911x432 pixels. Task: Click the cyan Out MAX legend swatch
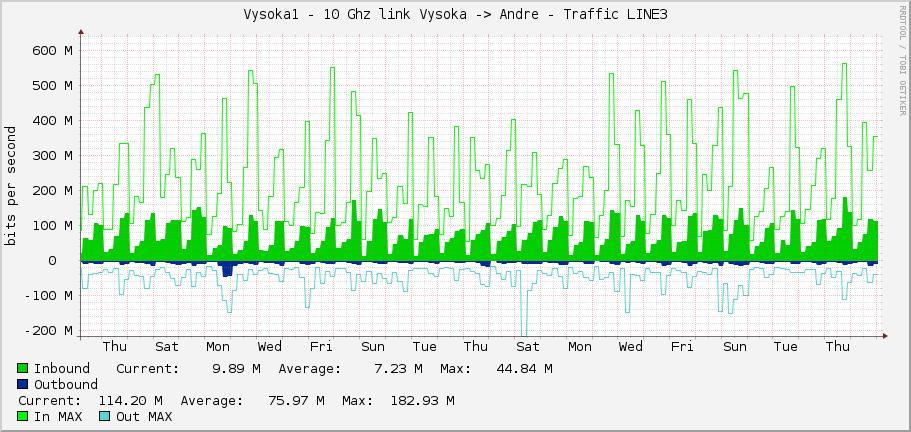click(x=105, y=416)
